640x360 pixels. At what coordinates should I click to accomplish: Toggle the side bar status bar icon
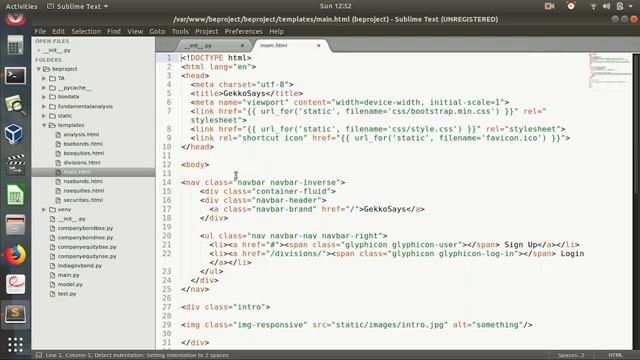39,355
